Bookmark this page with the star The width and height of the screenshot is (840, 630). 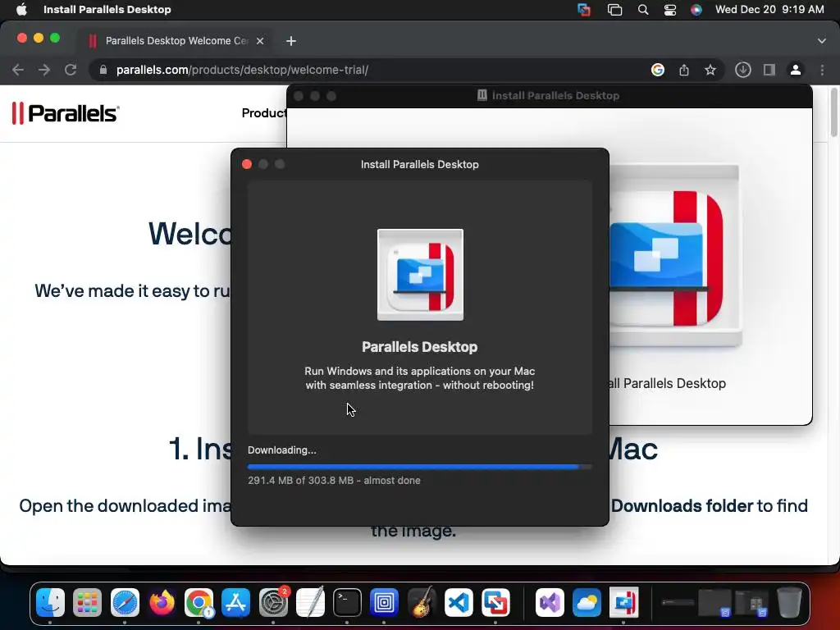(710, 70)
